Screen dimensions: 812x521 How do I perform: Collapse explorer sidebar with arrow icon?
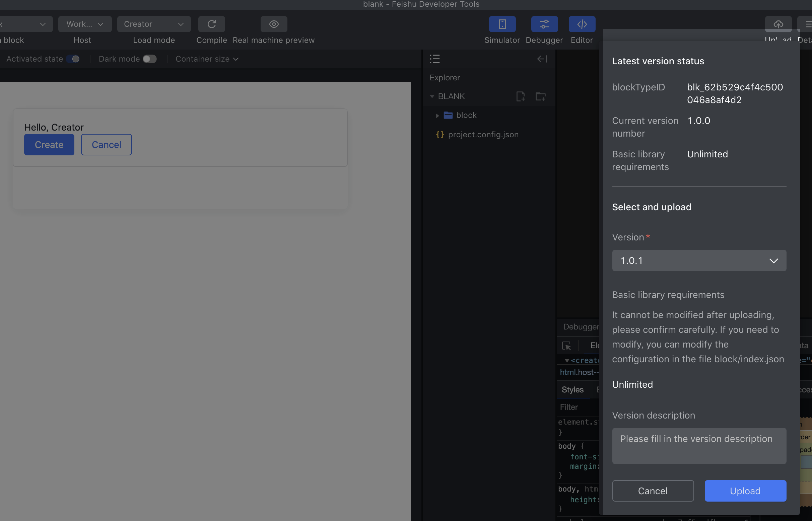coord(542,59)
